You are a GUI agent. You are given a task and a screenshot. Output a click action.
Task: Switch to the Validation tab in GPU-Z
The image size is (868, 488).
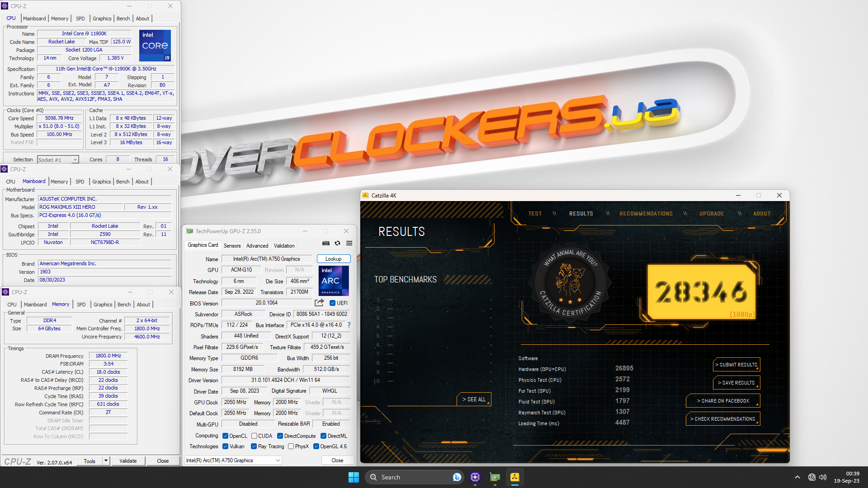pos(284,246)
